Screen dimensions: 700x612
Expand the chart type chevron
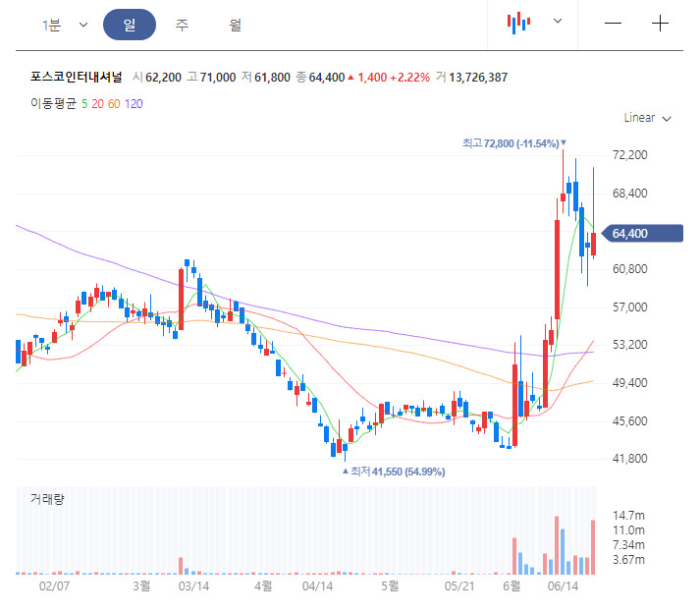click(x=558, y=21)
